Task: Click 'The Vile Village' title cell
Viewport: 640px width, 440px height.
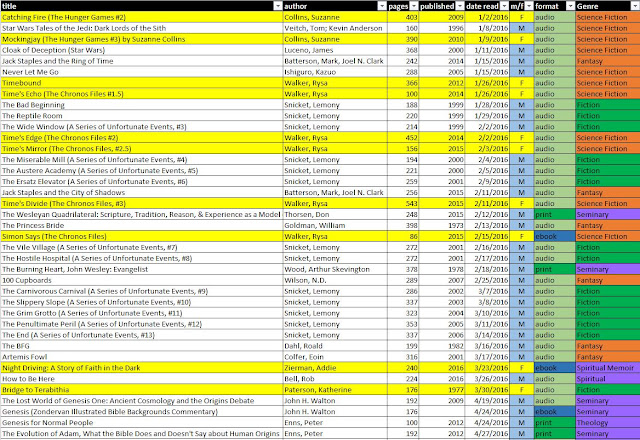Action: [142, 247]
